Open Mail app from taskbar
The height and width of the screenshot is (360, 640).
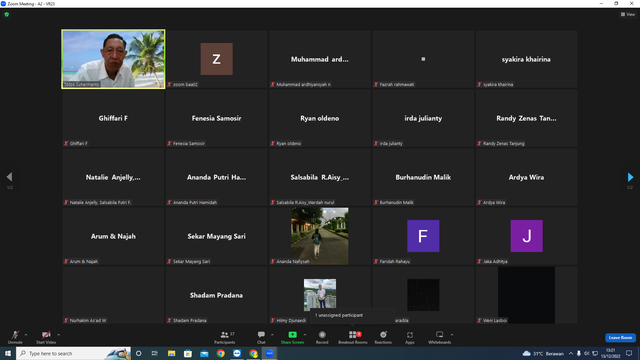coord(204,353)
